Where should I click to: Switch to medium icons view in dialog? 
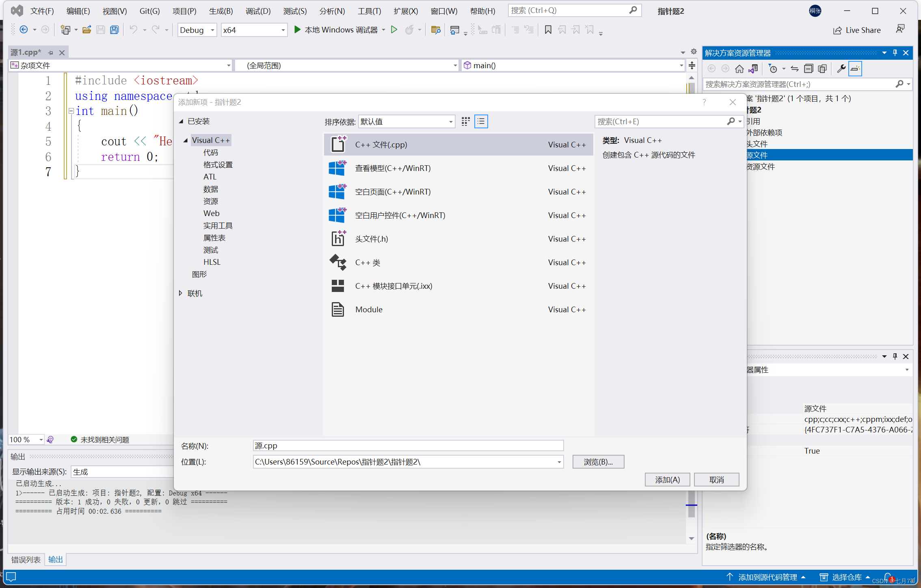tap(465, 121)
